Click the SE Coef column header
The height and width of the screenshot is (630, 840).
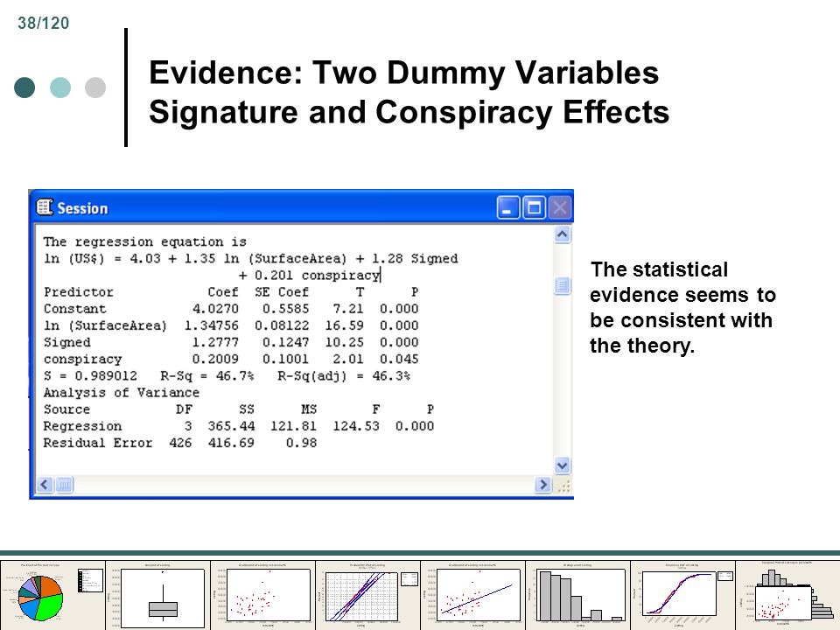282,292
